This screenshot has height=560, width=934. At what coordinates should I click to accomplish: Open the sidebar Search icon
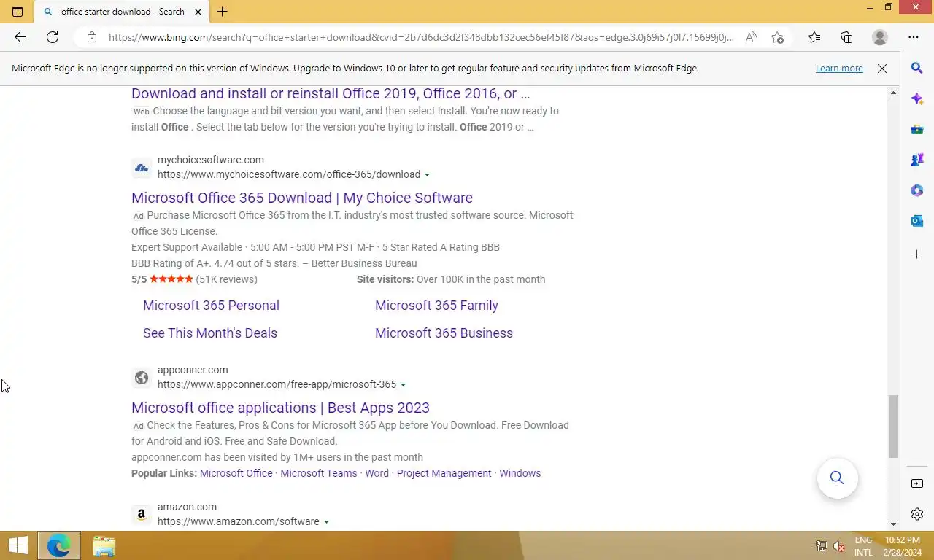[917, 68]
